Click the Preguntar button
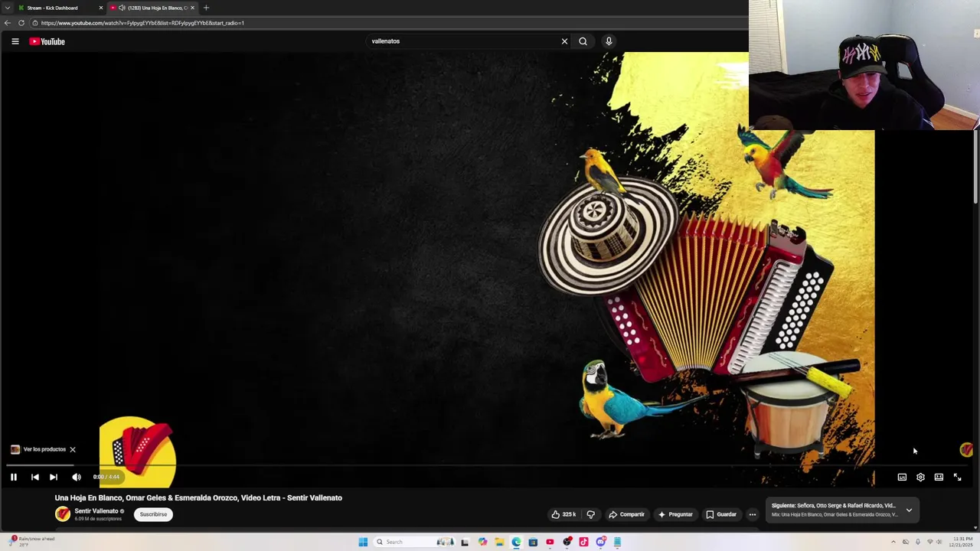 coord(675,514)
